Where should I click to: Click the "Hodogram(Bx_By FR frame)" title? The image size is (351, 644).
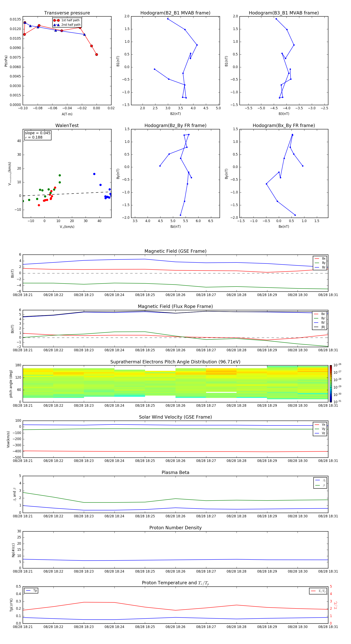click(284, 125)
